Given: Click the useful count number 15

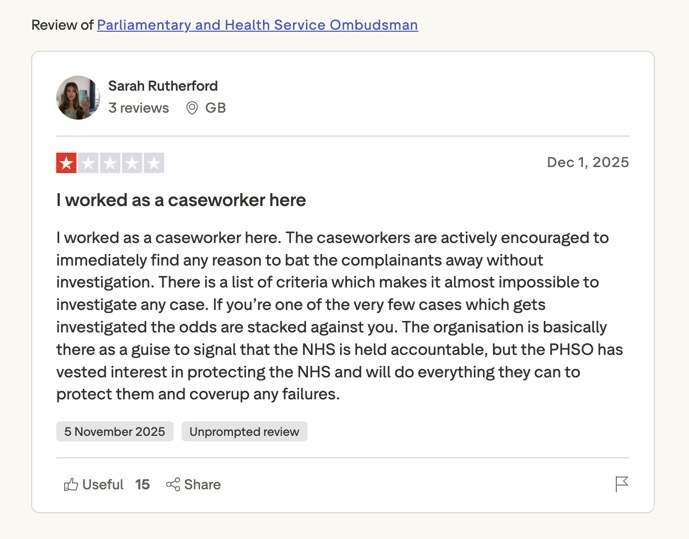Looking at the screenshot, I should [142, 485].
